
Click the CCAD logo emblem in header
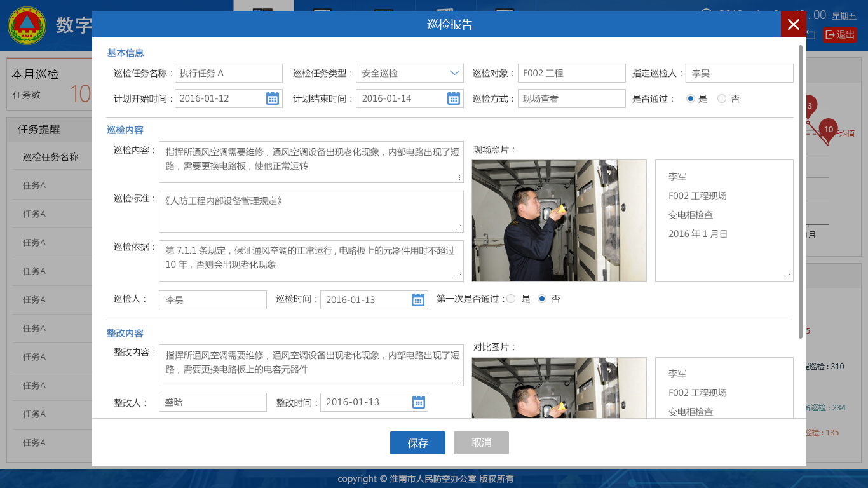26,25
